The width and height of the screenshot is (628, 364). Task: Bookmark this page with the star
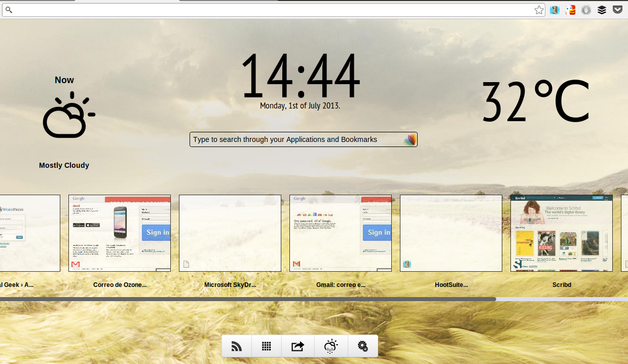539,10
